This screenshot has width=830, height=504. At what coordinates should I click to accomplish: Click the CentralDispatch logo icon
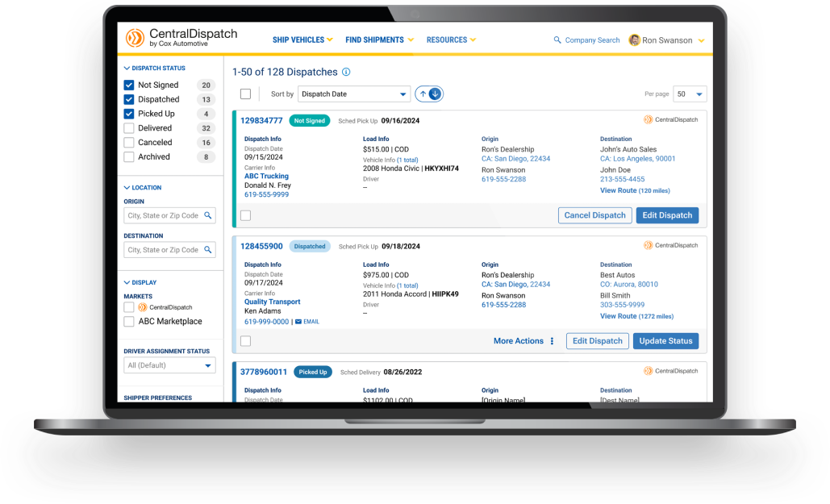(x=135, y=38)
